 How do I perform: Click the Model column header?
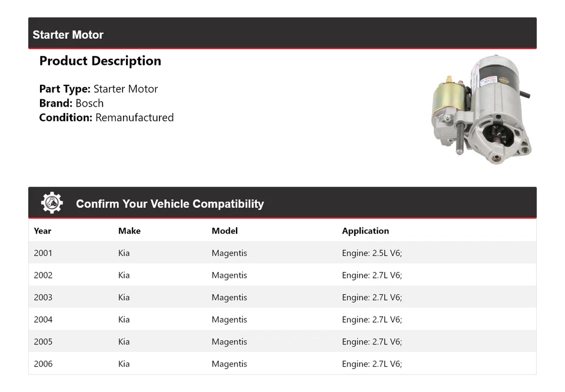click(225, 231)
